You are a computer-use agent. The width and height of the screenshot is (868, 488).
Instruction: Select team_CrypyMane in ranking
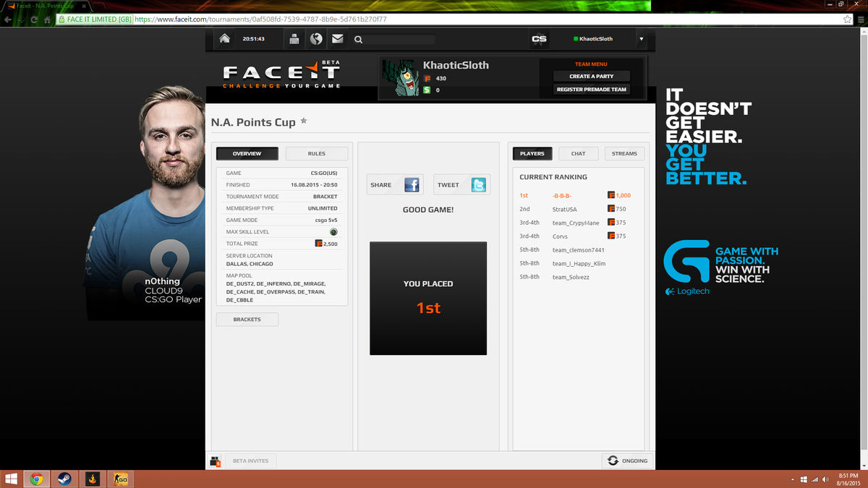576,223
